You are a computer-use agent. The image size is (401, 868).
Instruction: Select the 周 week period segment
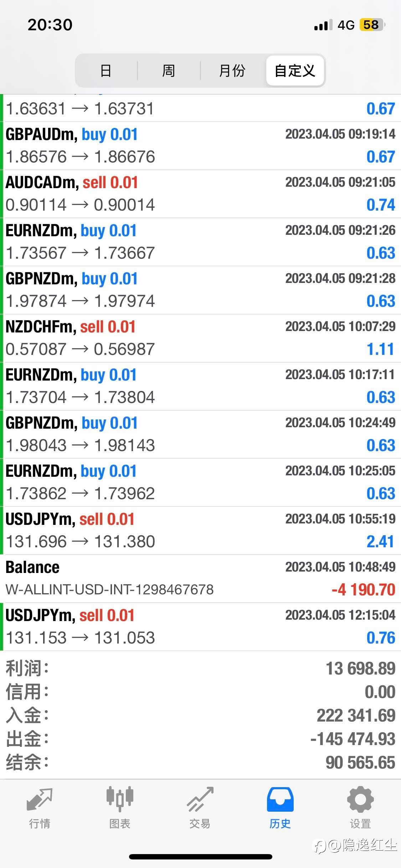tap(169, 71)
